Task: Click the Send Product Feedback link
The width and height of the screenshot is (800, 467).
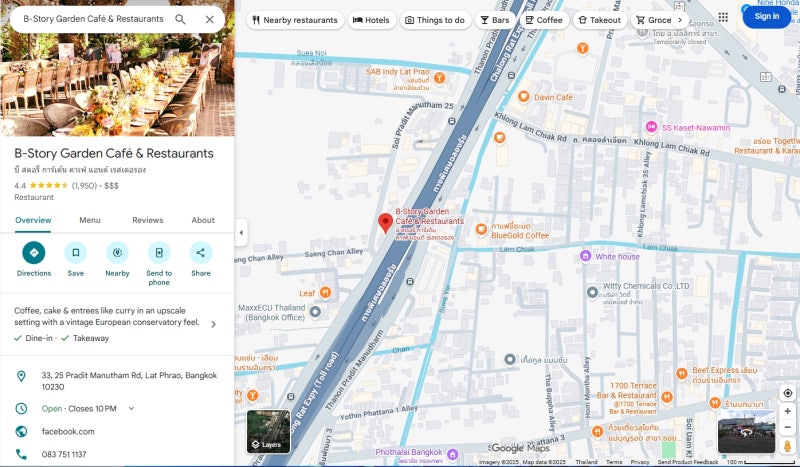Action: point(688,462)
